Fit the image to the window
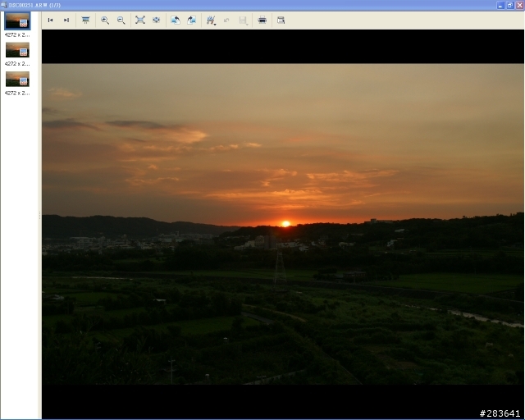The height and width of the screenshot is (420, 525). tap(140, 20)
